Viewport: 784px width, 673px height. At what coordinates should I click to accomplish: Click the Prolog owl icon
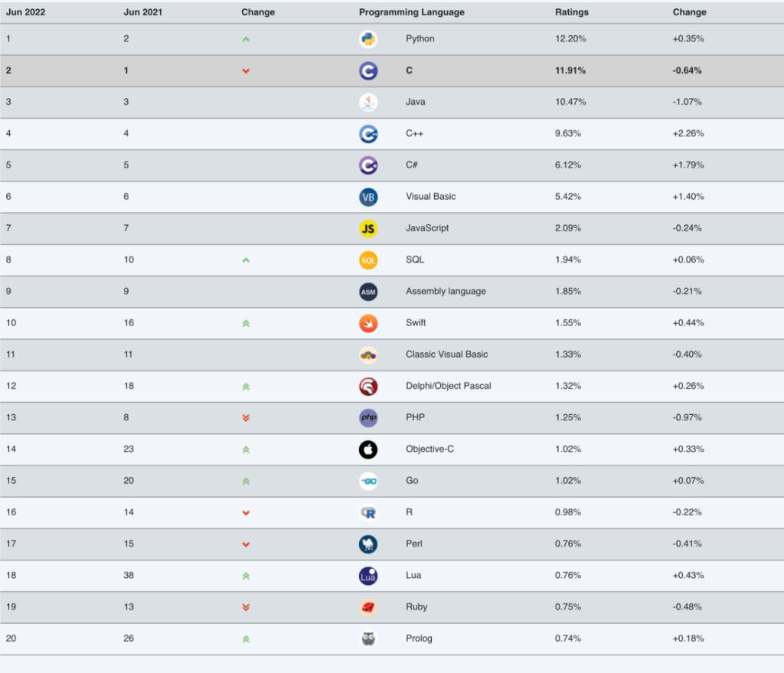368,639
